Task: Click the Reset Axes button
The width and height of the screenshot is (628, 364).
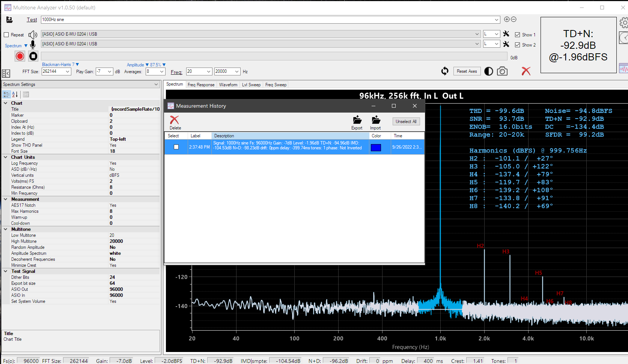Action: tap(467, 71)
